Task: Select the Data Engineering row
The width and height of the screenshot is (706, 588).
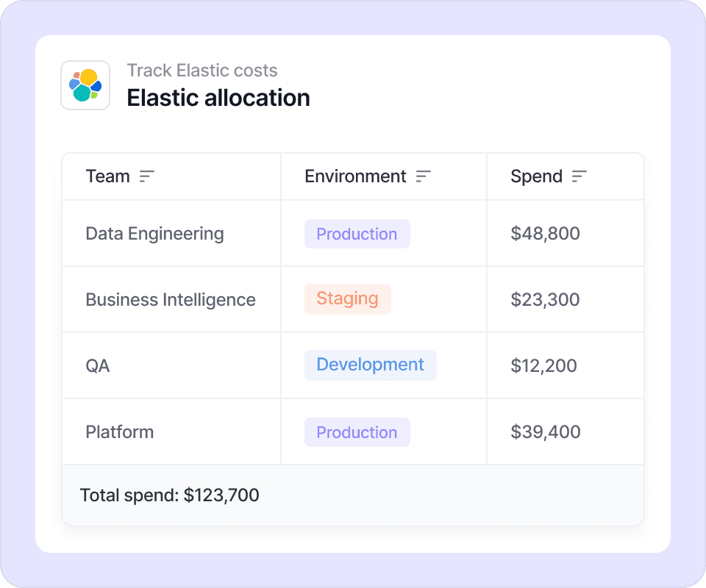Action: 154,234
